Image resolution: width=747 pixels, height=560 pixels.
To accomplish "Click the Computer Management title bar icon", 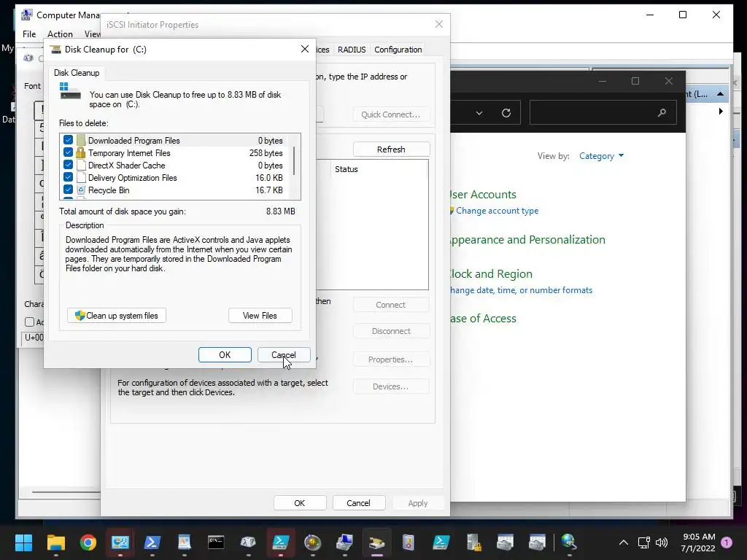I will pyautogui.click(x=27, y=15).
